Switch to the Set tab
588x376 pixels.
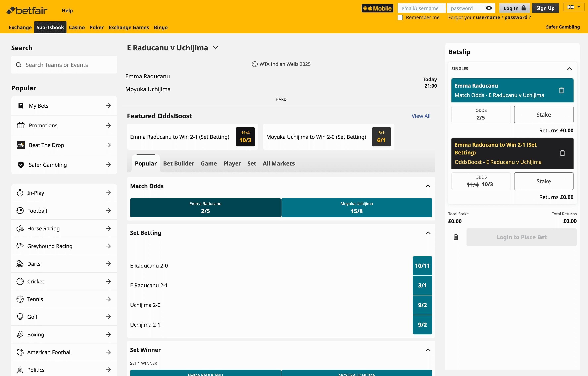252,163
